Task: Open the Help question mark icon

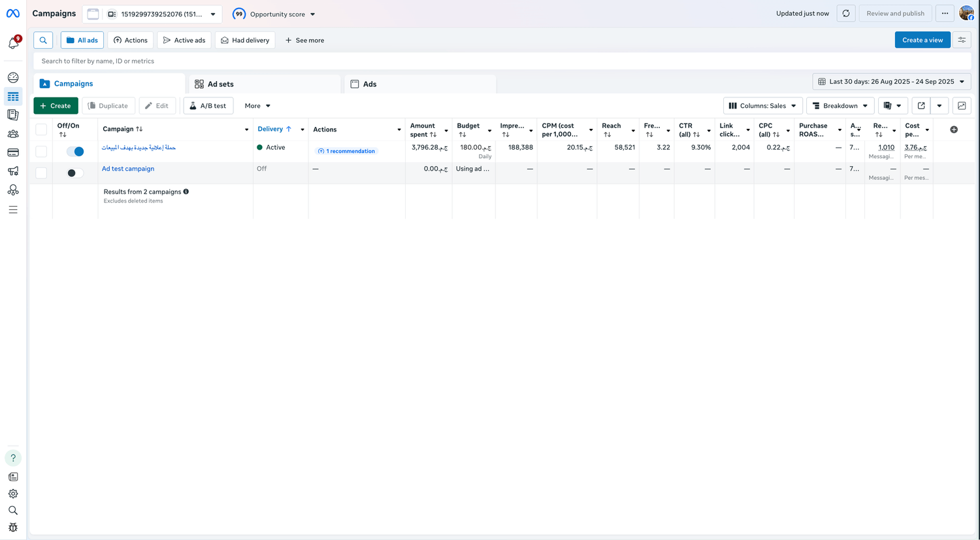Action: (x=13, y=458)
